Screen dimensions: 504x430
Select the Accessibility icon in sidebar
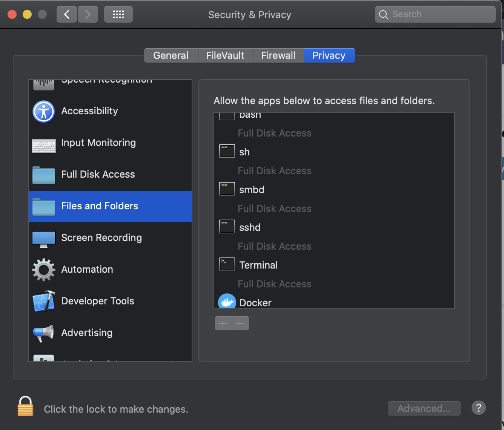(44, 111)
